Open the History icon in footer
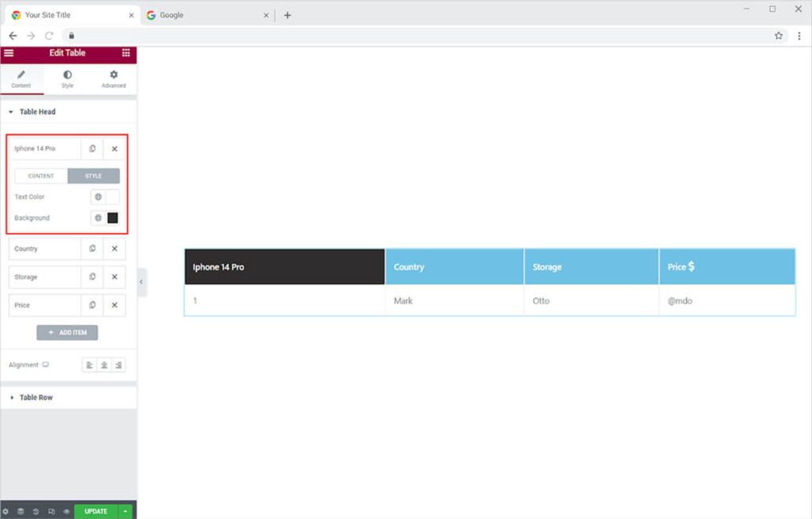 pyautogui.click(x=36, y=511)
